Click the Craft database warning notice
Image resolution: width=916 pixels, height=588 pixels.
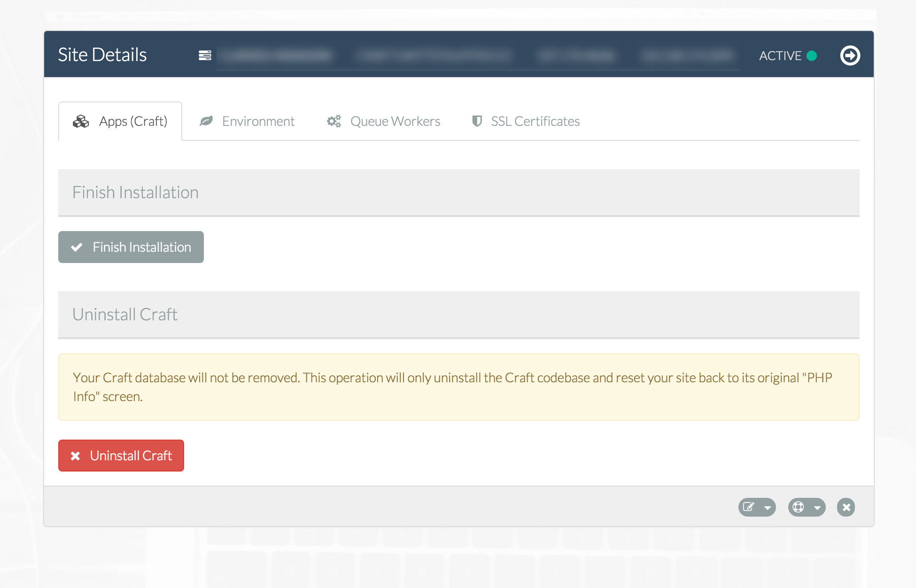(459, 387)
